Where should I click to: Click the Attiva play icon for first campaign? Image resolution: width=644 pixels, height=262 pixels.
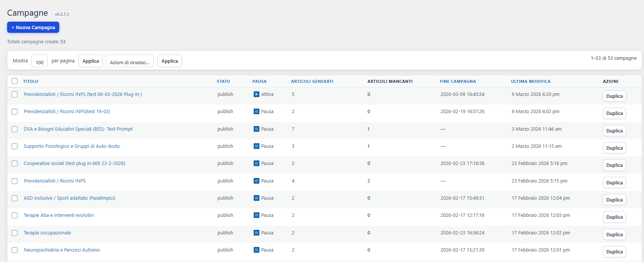pos(257,94)
